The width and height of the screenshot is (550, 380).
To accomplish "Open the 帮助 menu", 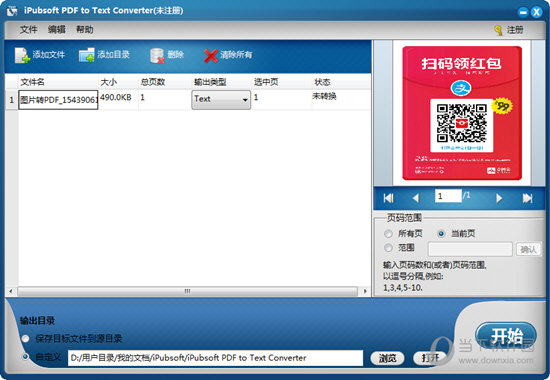I will (85, 30).
